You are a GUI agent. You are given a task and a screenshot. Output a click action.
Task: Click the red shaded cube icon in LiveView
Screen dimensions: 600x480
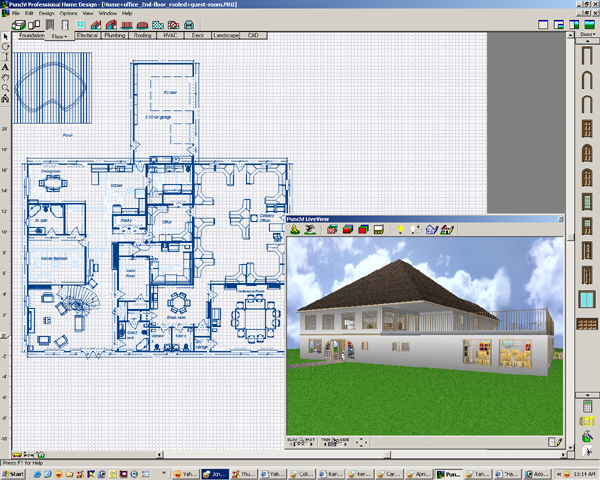tap(347, 229)
